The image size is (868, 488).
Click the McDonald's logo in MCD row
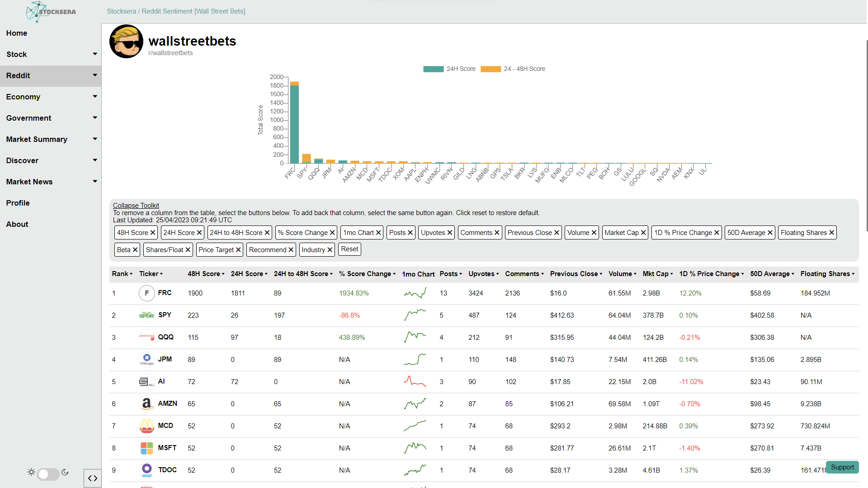146,426
